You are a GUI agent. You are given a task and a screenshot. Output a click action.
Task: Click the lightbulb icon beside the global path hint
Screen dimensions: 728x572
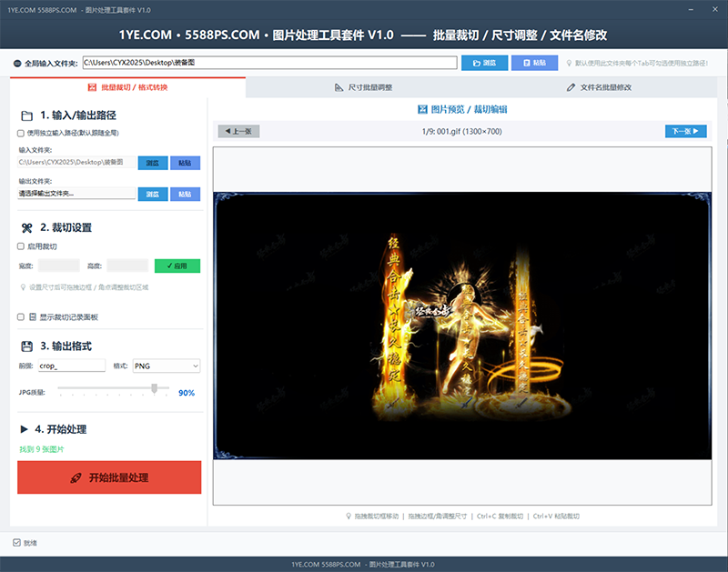pyautogui.click(x=569, y=63)
